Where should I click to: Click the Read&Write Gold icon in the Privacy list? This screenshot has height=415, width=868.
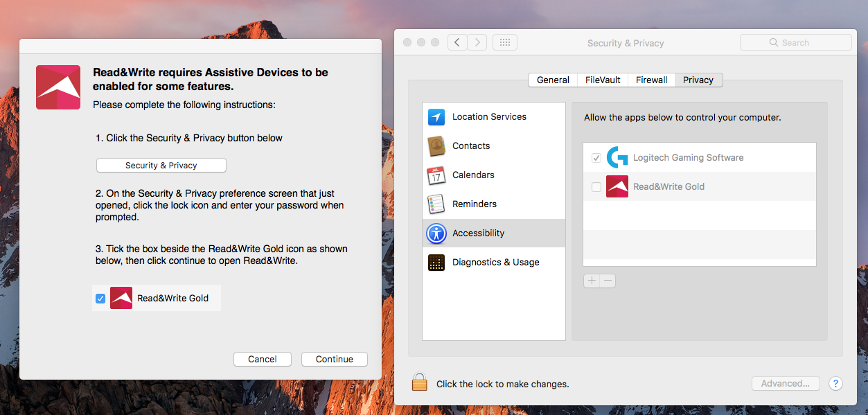pos(617,186)
